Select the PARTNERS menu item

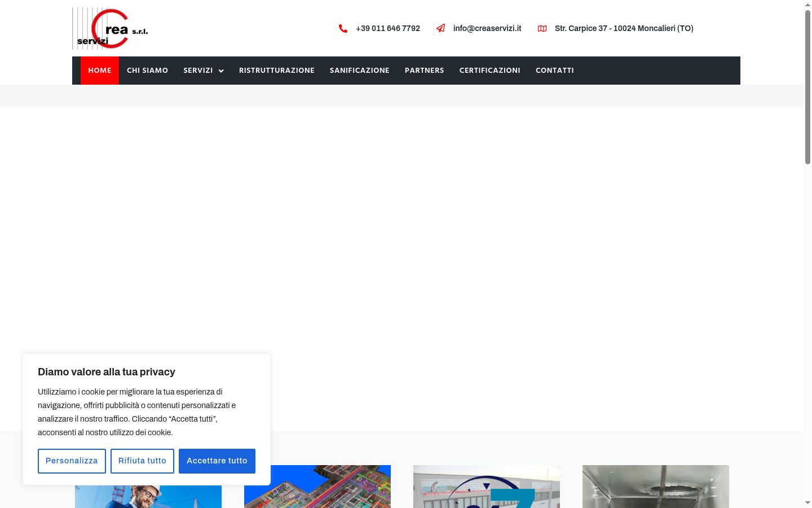coord(425,71)
